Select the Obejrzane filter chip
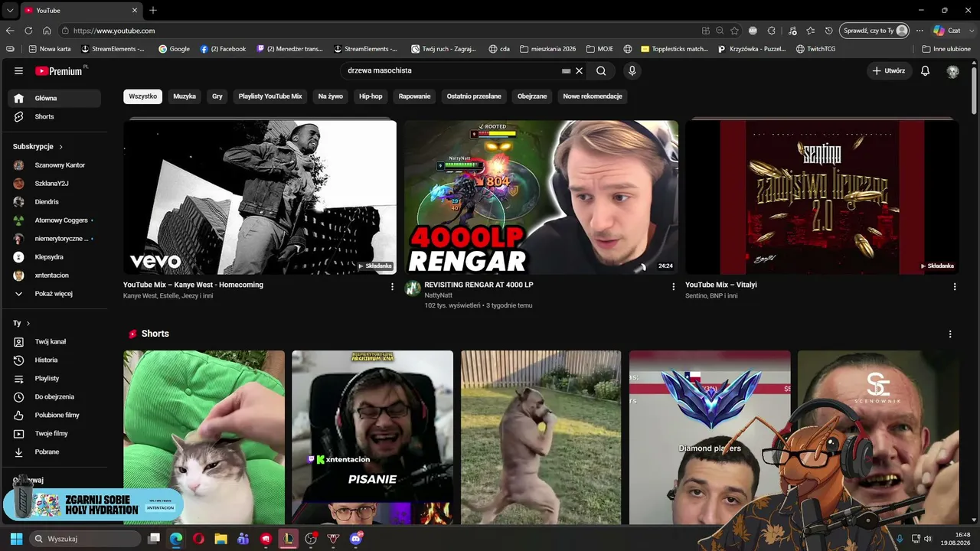980x551 pixels. point(532,96)
